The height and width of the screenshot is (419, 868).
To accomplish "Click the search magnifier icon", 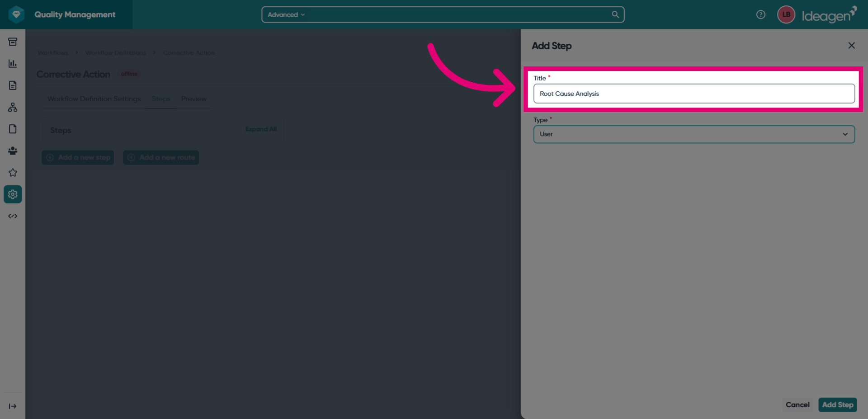I will click(615, 14).
